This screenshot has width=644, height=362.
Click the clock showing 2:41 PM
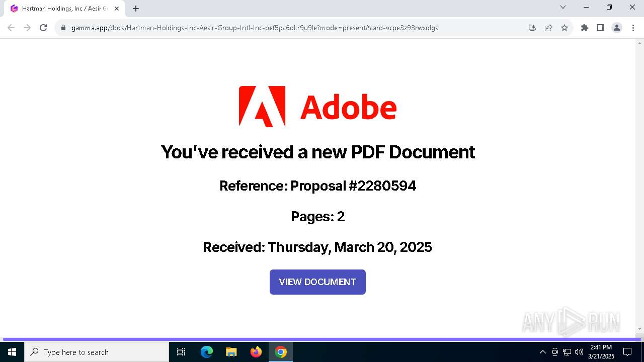click(x=601, y=352)
